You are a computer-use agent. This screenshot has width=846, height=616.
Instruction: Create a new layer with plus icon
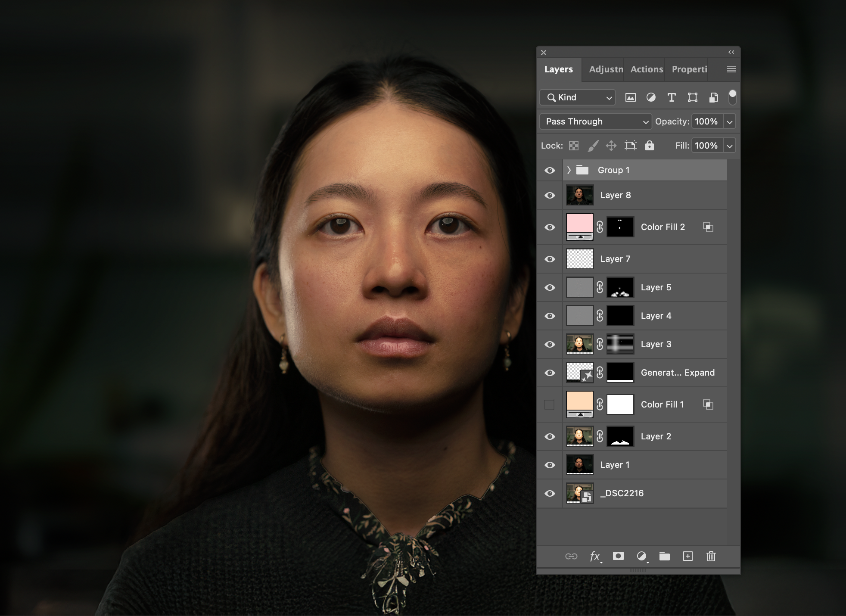tap(688, 556)
